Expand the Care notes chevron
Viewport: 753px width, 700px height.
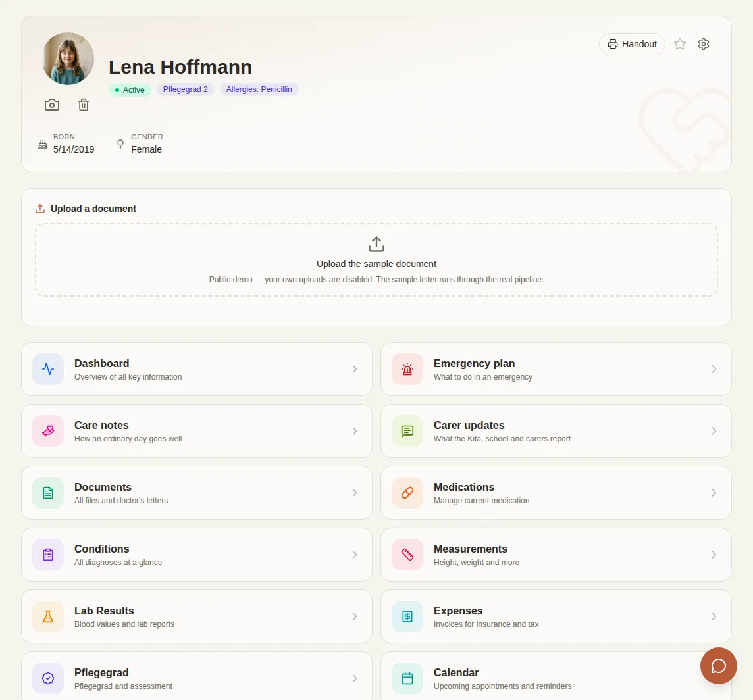[x=354, y=431]
